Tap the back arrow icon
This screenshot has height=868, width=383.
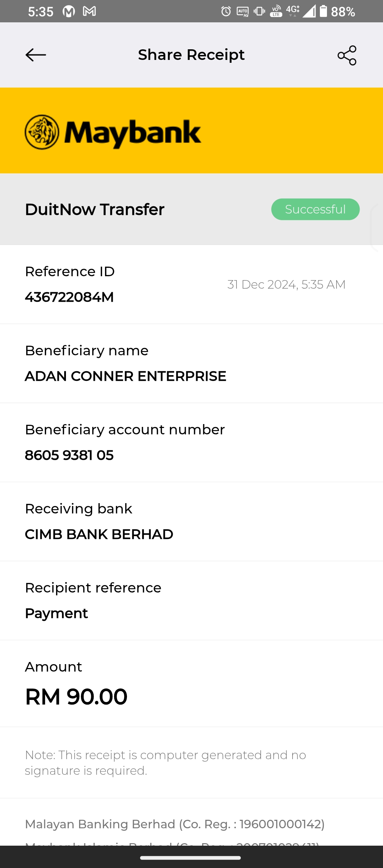coord(36,55)
